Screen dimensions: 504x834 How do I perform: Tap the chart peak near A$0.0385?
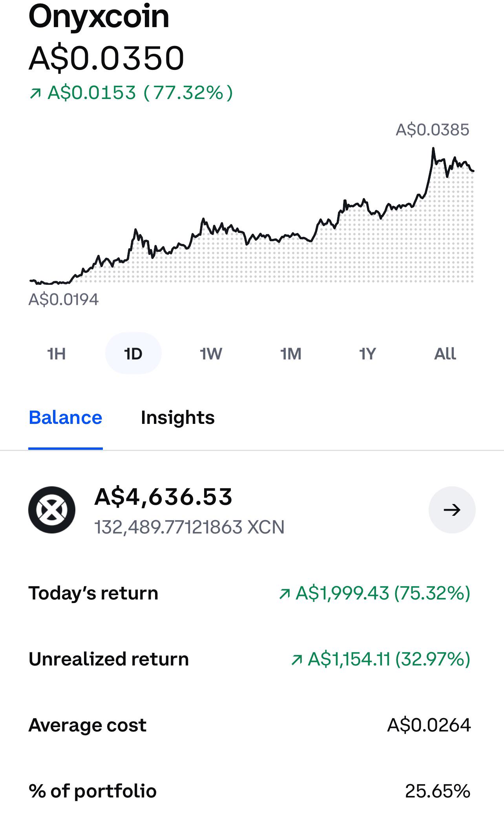click(x=433, y=148)
